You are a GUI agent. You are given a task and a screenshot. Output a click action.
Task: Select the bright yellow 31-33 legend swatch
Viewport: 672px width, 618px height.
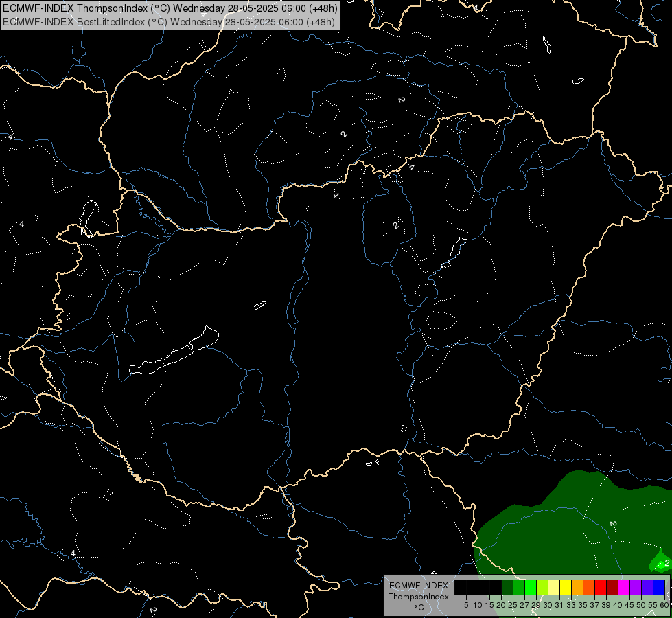click(566, 587)
